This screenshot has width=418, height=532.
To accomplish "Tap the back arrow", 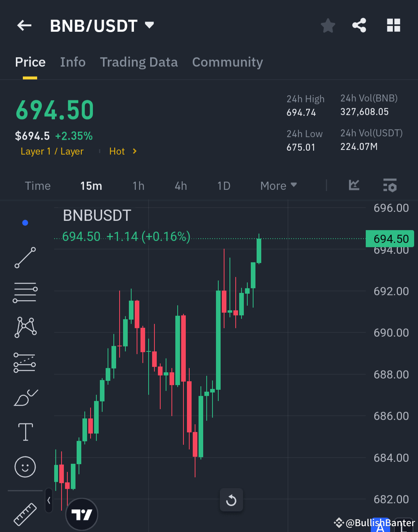I will coord(24,25).
